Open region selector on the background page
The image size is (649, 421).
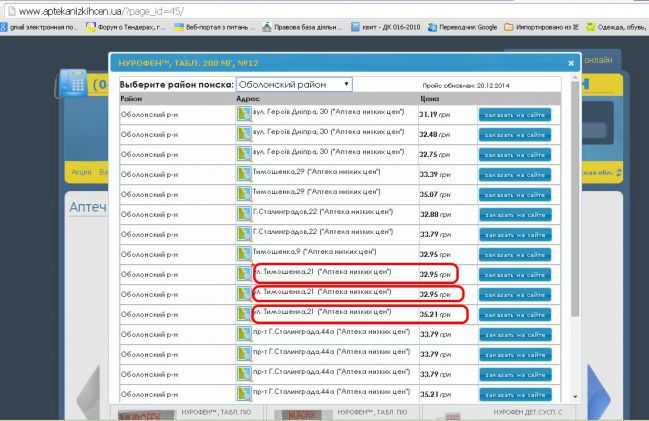point(602,173)
